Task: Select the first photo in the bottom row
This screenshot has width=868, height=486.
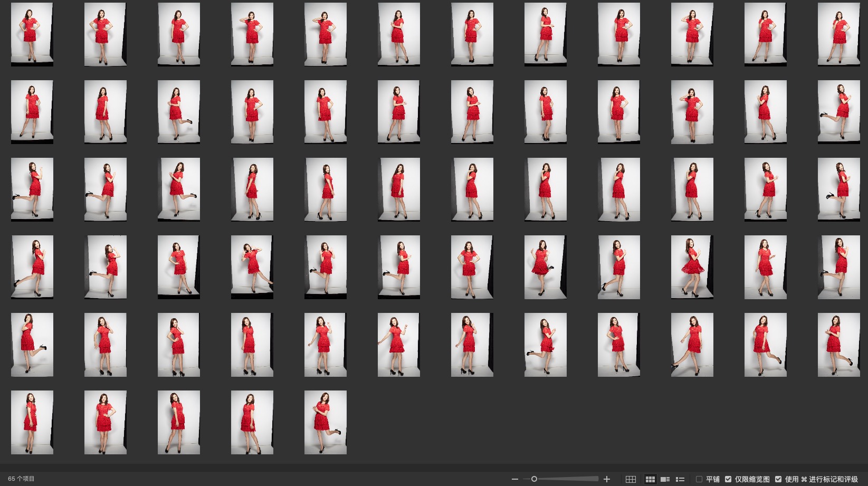Action: click(32, 422)
